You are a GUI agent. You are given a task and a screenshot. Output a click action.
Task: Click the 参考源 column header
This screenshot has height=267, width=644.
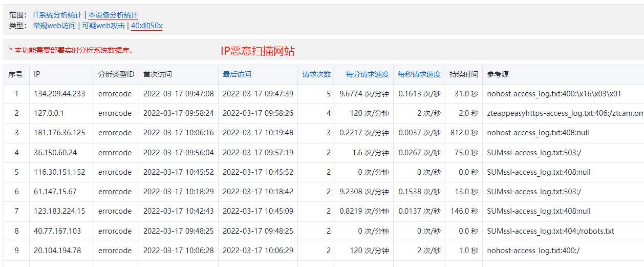pos(498,74)
